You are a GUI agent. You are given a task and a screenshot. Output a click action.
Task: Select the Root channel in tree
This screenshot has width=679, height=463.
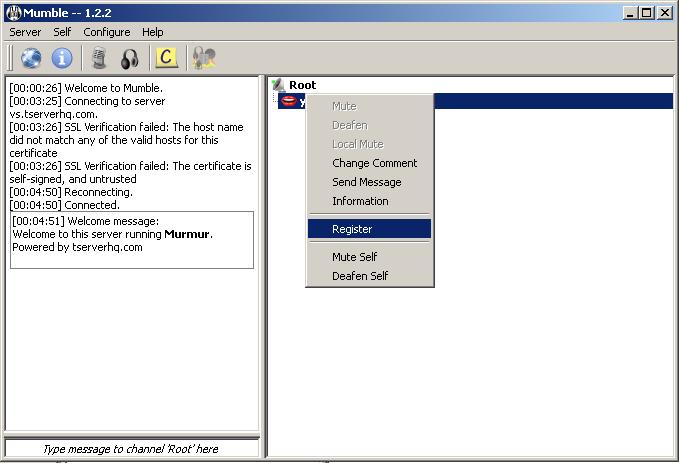pyautogui.click(x=303, y=85)
